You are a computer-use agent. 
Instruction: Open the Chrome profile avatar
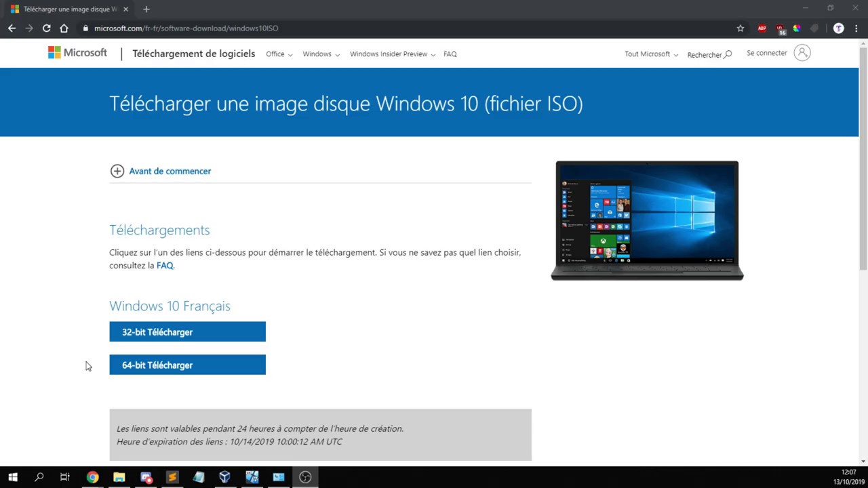[839, 28]
